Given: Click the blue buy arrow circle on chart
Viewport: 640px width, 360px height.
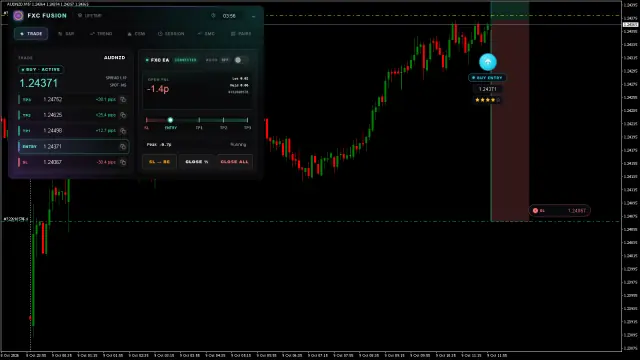Looking at the screenshot, I should click(488, 62).
